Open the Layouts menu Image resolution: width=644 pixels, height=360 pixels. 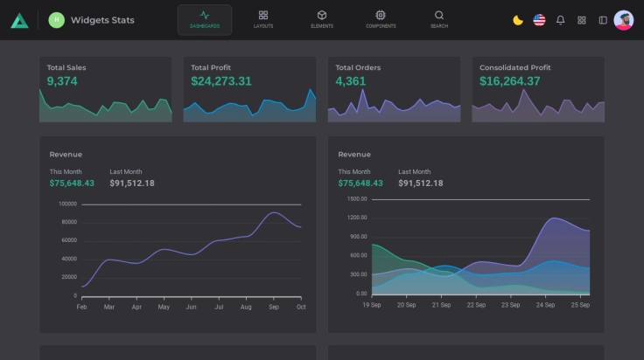click(x=263, y=19)
